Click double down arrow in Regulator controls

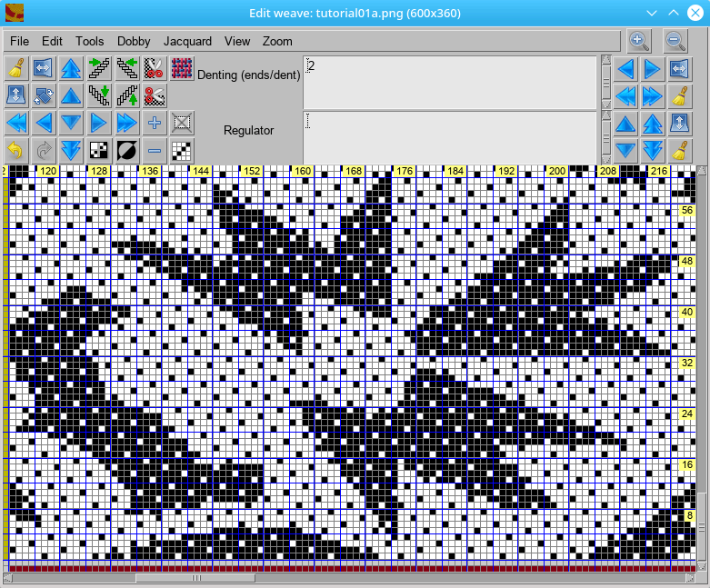coord(653,151)
